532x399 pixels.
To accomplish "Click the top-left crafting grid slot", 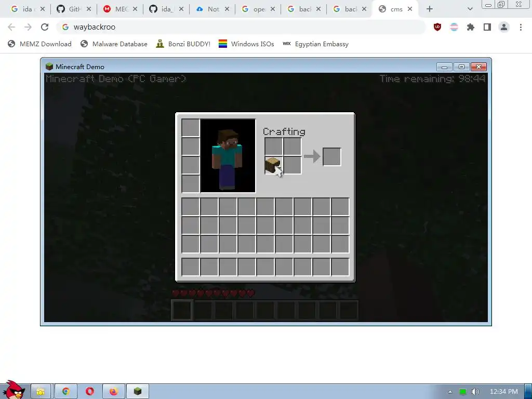I will tap(273, 146).
